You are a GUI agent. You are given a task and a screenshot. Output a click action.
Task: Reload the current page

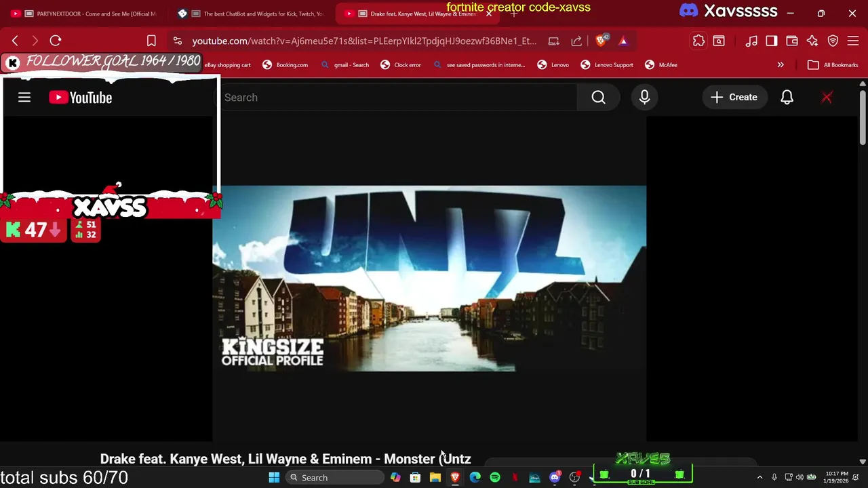pyautogui.click(x=56, y=41)
